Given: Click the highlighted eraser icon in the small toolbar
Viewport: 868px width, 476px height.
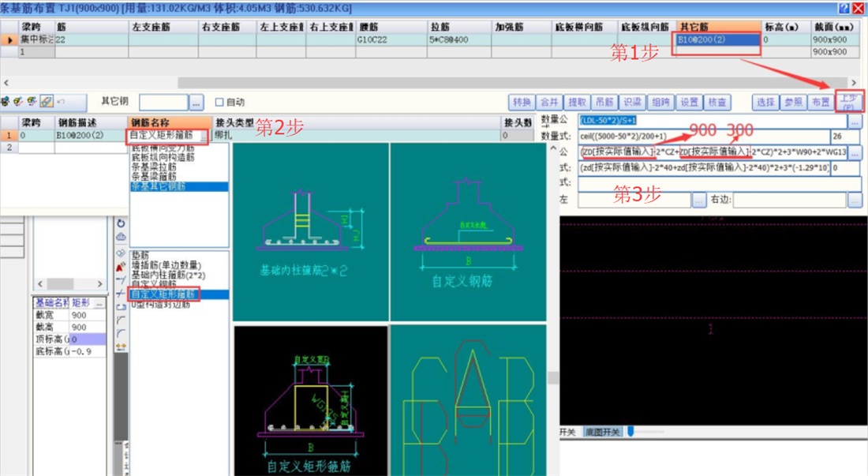Looking at the screenshot, I should click(x=47, y=101).
